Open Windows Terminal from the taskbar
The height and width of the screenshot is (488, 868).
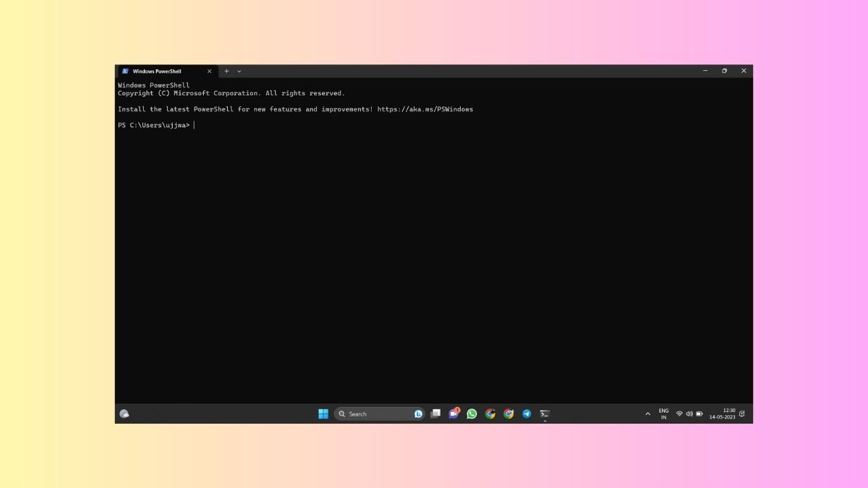543,414
